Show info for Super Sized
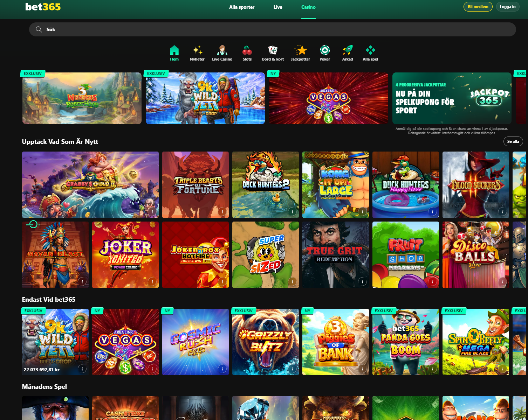The width and height of the screenshot is (528, 420). 292,282
